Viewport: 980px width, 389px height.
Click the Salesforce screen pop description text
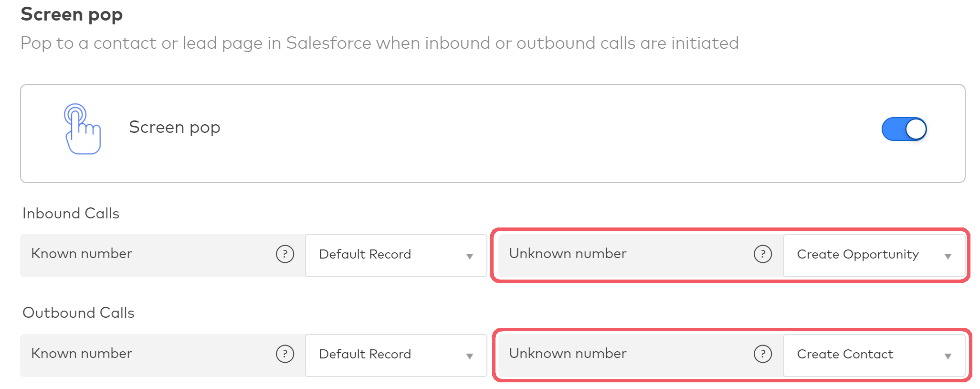379,43
